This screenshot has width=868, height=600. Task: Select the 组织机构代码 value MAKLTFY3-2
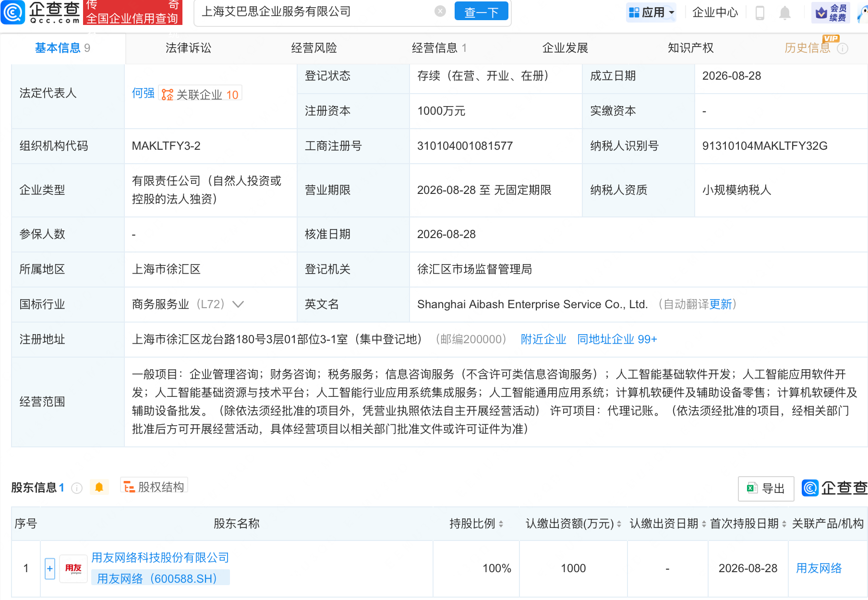tap(166, 146)
